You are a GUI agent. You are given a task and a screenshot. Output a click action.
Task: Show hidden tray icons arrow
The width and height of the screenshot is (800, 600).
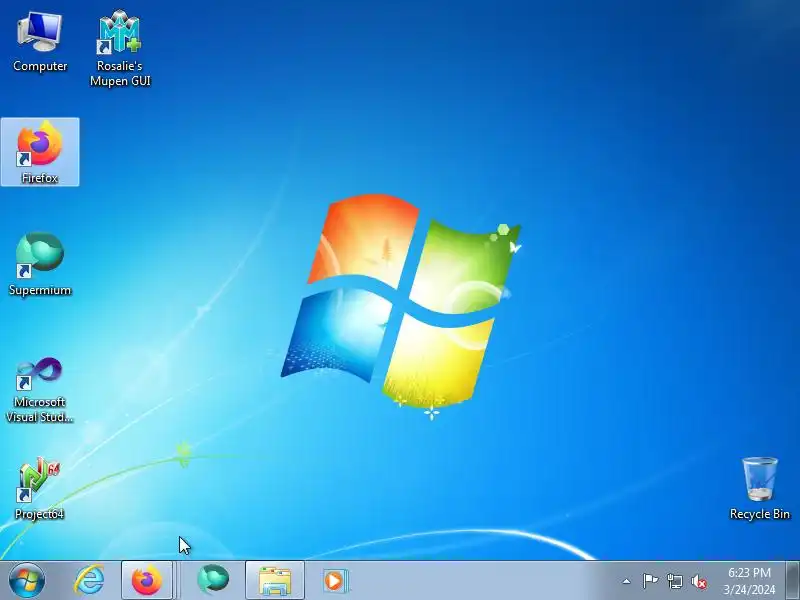tap(626, 581)
